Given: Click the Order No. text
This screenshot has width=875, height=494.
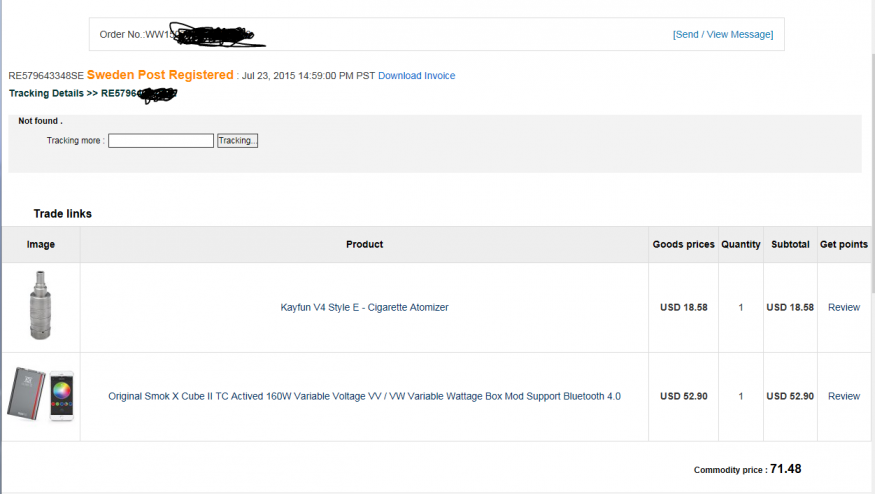Looking at the screenshot, I should click(x=122, y=35).
